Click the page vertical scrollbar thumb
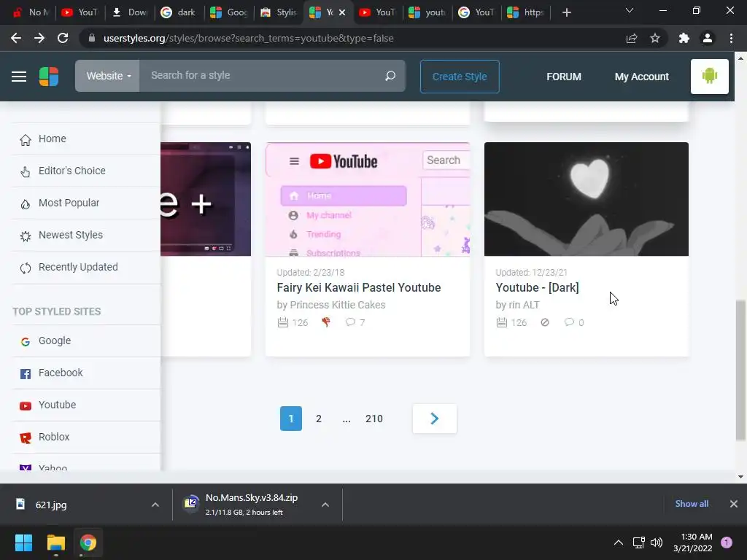Image resolution: width=747 pixels, height=560 pixels. [740, 370]
